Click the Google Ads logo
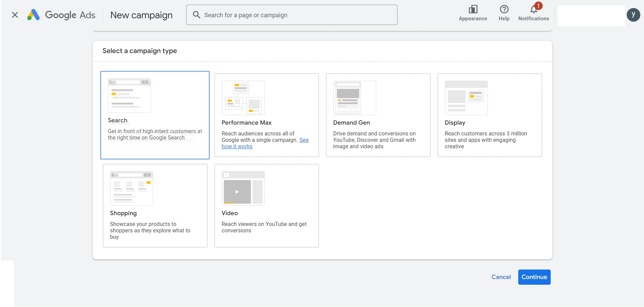The width and height of the screenshot is (644, 307). coord(61,15)
